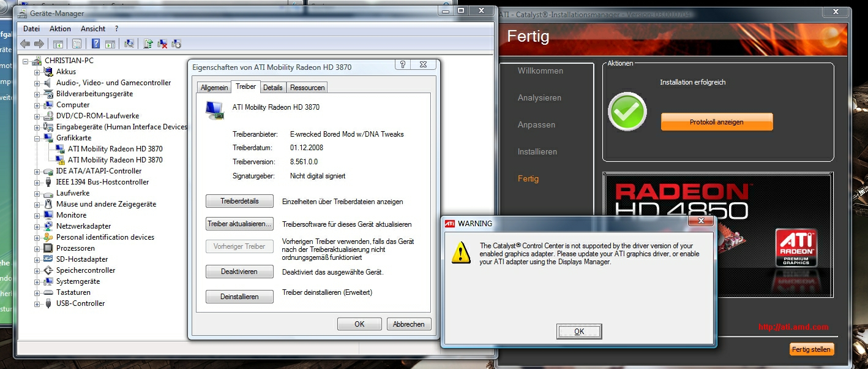Click the Analysieren step in installer sidebar
Screen dimensions: 868x369
click(x=539, y=98)
